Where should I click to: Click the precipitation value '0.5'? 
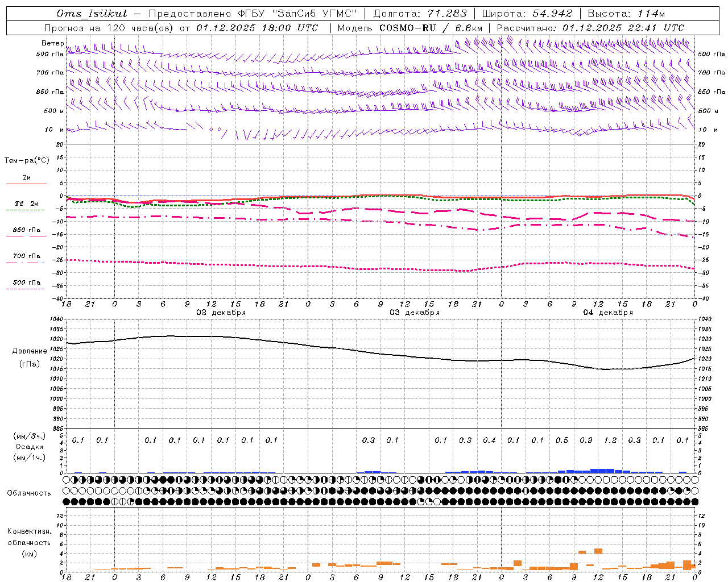[562, 440]
